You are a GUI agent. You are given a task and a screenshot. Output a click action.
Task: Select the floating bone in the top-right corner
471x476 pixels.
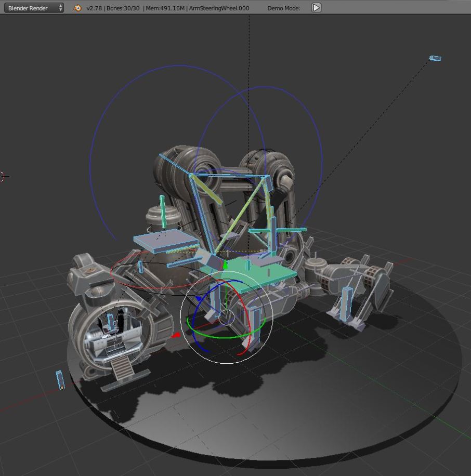pos(434,58)
